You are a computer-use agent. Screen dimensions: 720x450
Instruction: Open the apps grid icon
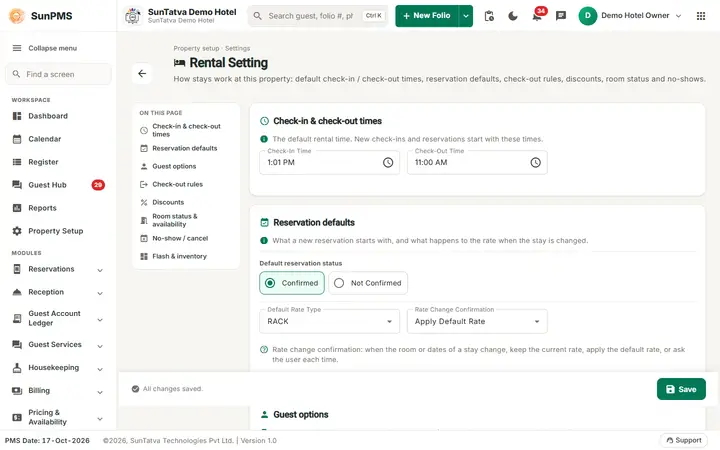701,16
